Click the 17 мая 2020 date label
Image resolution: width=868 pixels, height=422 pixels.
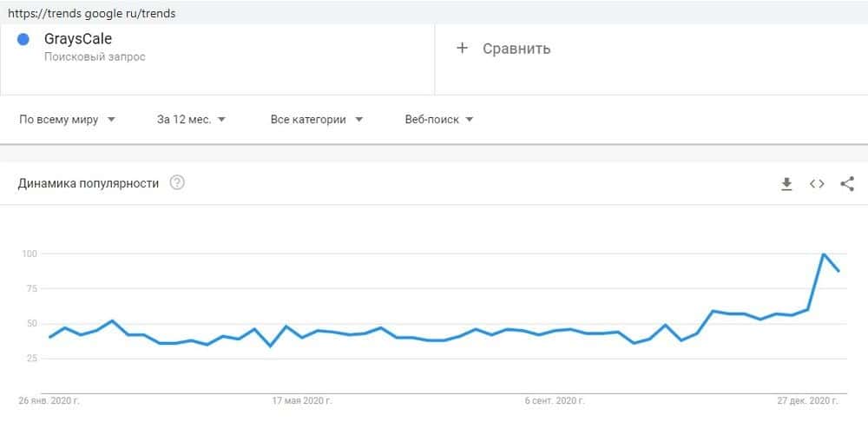[x=302, y=400]
